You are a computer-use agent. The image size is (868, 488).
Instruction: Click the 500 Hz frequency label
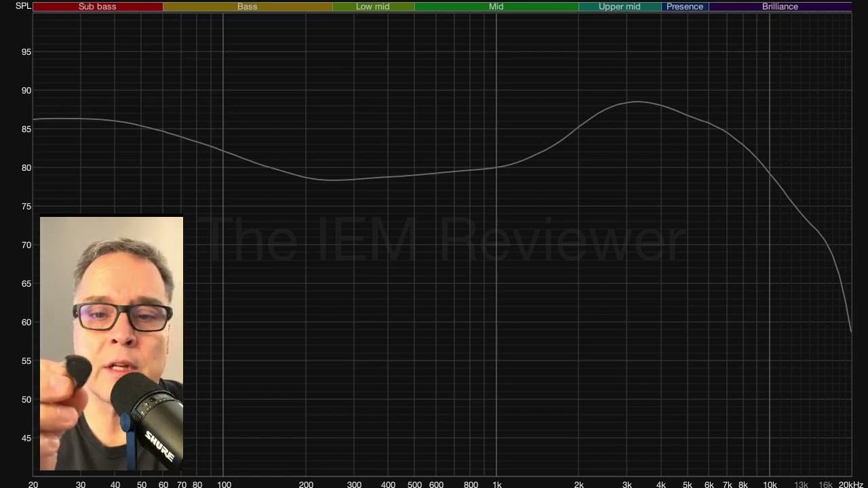[x=414, y=484]
